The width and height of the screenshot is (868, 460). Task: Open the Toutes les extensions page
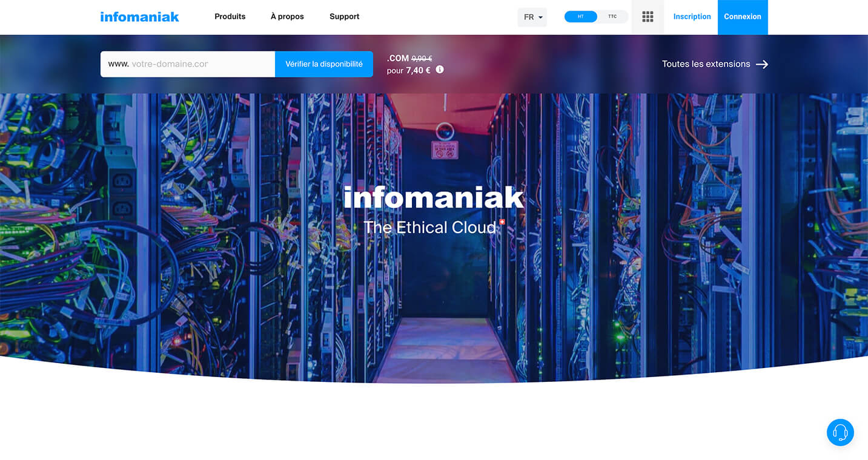pyautogui.click(x=706, y=64)
